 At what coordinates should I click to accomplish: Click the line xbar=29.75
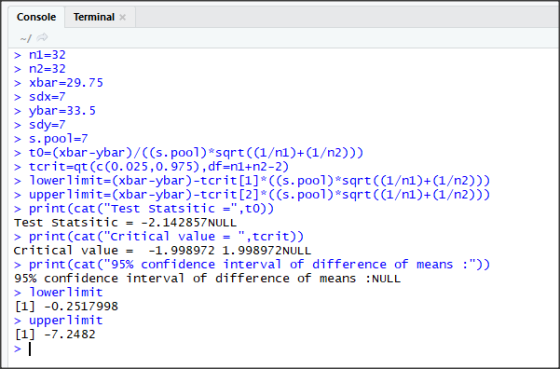coord(66,83)
